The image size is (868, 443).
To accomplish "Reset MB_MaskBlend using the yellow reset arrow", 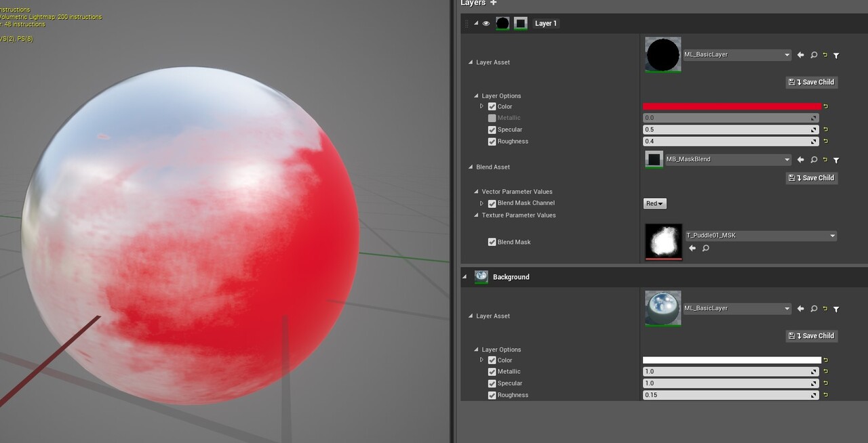I will tap(825, 160).
